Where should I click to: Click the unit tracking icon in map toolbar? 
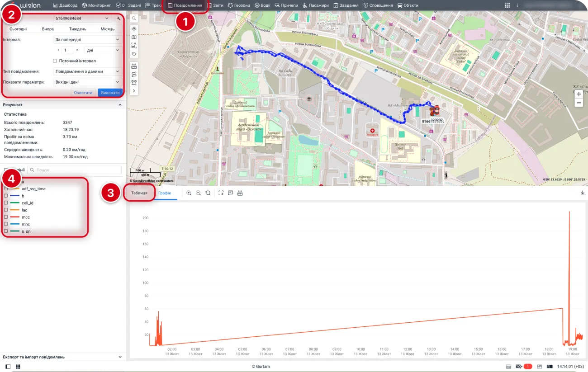pyautogui.click(x=134, y=45)
